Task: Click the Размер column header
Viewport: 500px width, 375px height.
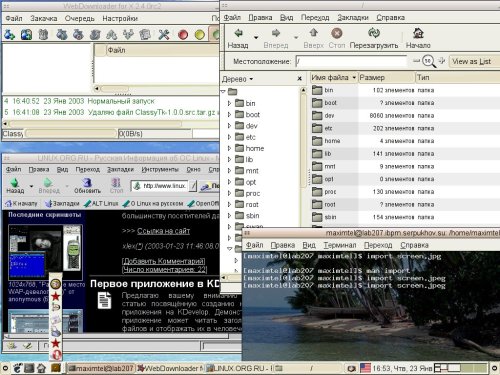Action: 386,78
